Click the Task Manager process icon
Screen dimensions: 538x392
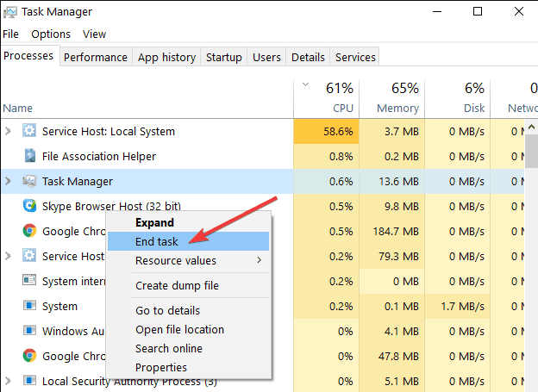point(29,182)
